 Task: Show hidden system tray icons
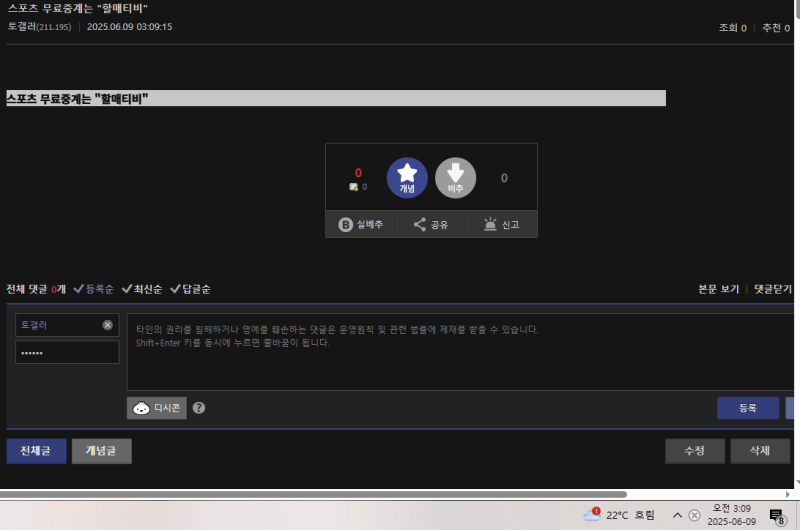677,515
